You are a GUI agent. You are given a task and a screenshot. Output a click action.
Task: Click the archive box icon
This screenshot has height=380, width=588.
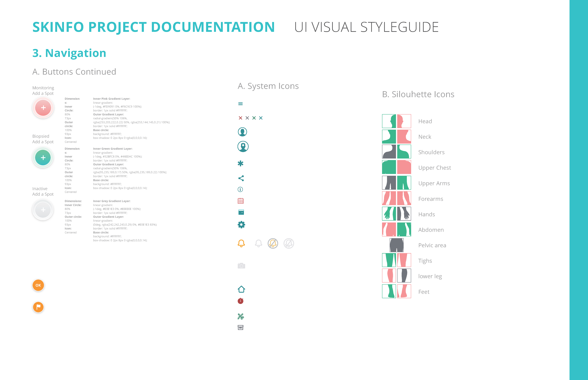[240, 327]
